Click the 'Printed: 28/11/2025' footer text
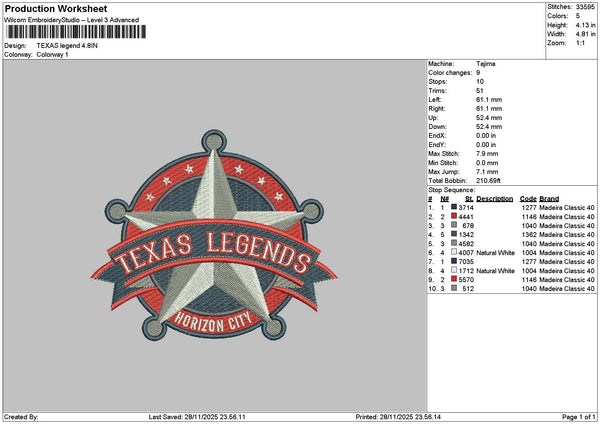The image size is (600, 424). tap(398, 417)
